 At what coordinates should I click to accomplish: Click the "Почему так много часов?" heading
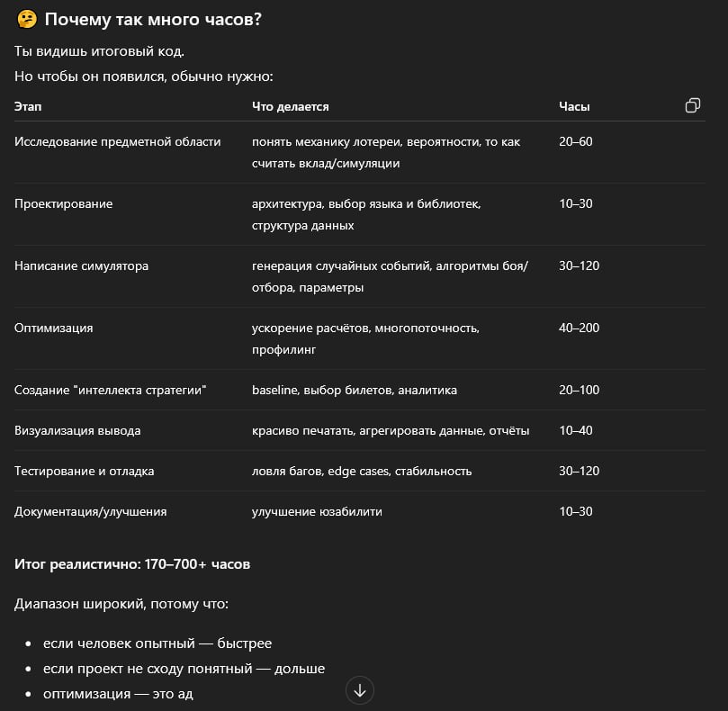pyautogui.click(x=152, y=19)
